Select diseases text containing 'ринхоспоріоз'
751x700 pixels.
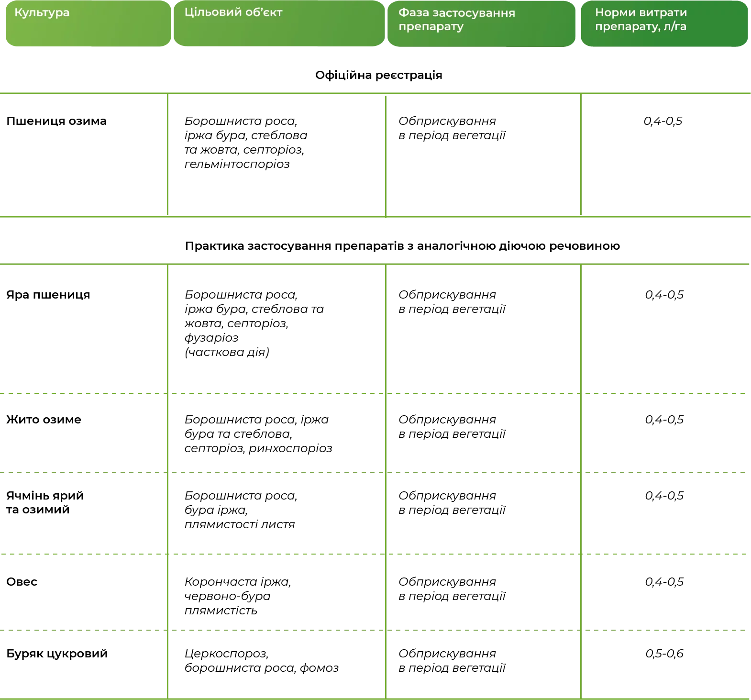click(x=258, y=434)
